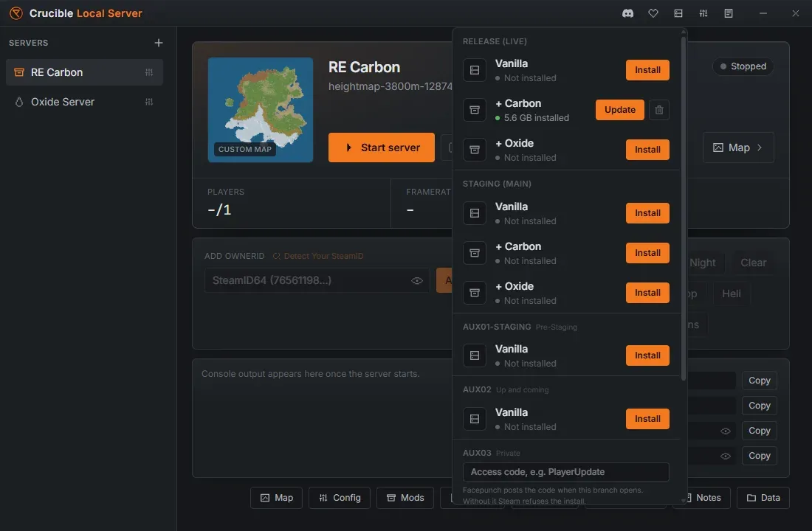The image size is (812, 531).
Task: Open the Data folder tab
Action: pos(763,498)
